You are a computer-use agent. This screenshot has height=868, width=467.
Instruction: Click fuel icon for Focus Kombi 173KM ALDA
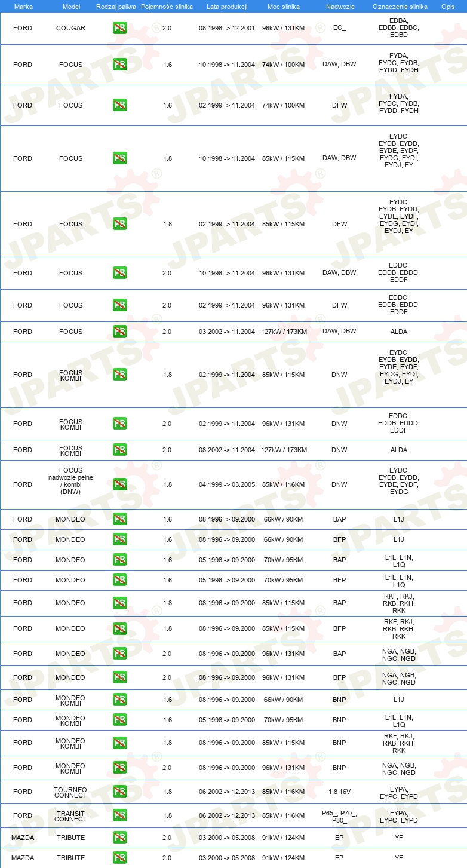tap(119, 450)
